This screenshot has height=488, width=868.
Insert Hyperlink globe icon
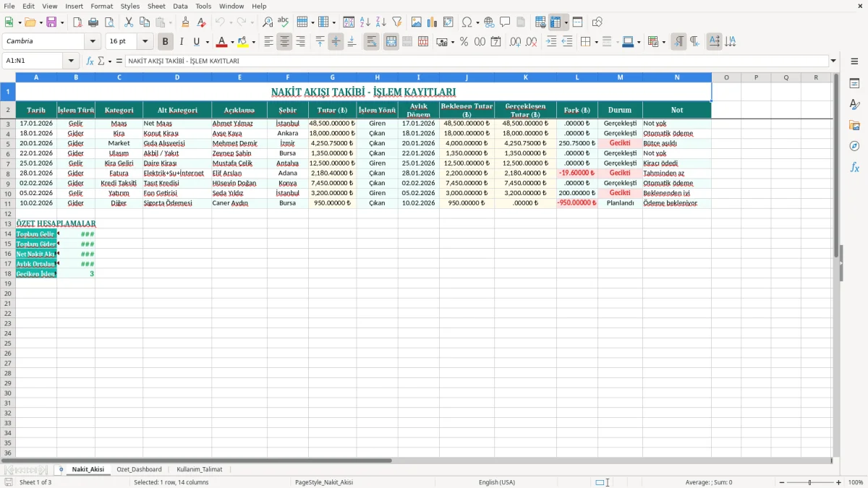[489, 22]
